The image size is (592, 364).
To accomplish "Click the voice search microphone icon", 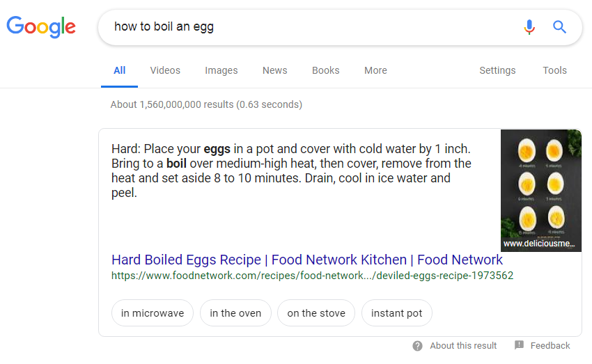I will 529,26.
